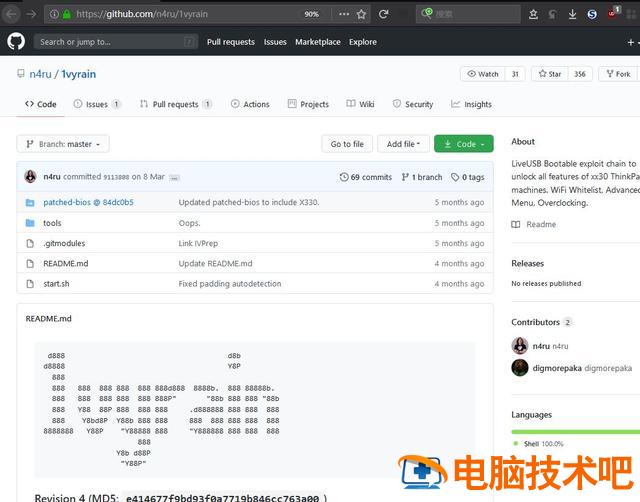640x502 pixels.
Task: Open browser downloads arrow icon
Action: [572, 14]
